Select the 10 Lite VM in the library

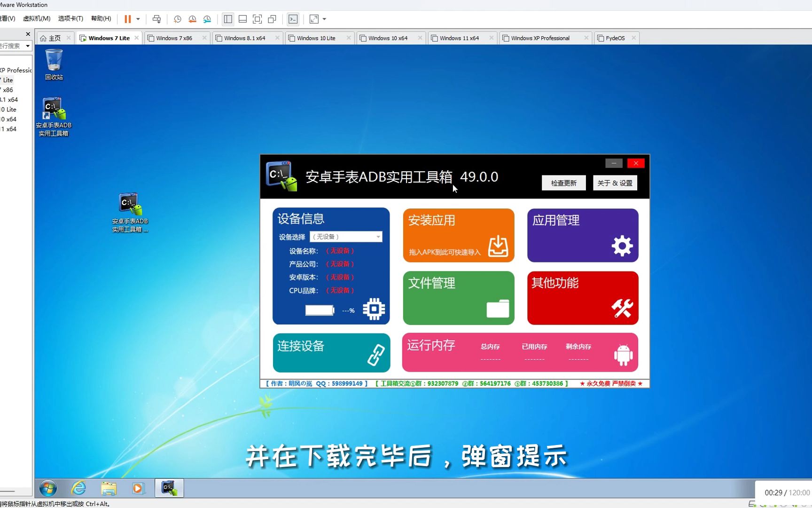[8, 110]
